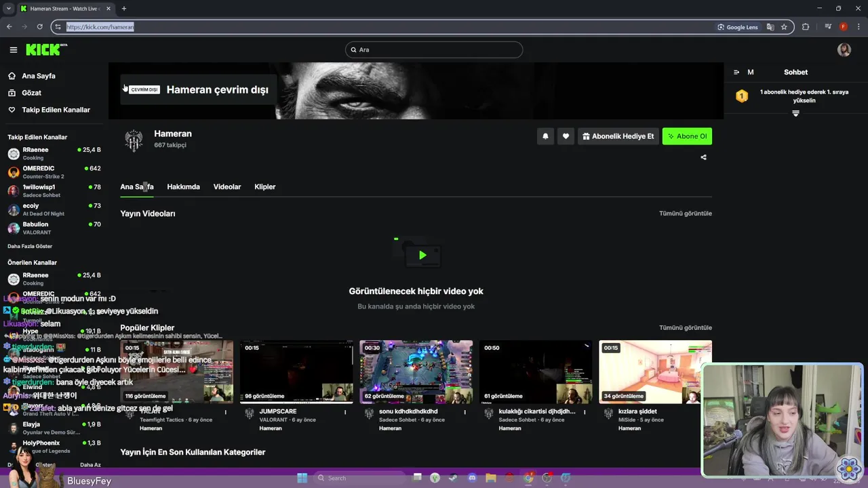Open Chrome profile F avatar
This screenshot has height=488, width=868.
point(843,27)
